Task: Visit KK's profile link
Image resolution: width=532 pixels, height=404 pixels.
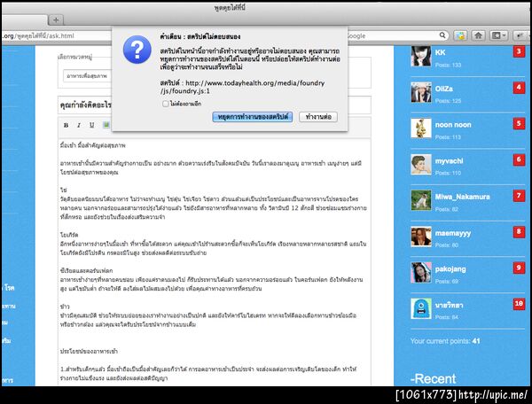Action: (440, 52)
